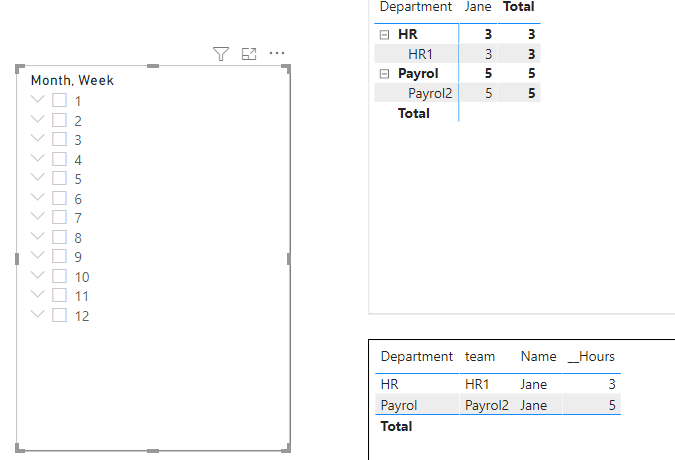Tick the checkbox for month 10
The image size is (675, 460).
(x=59, y=276)
